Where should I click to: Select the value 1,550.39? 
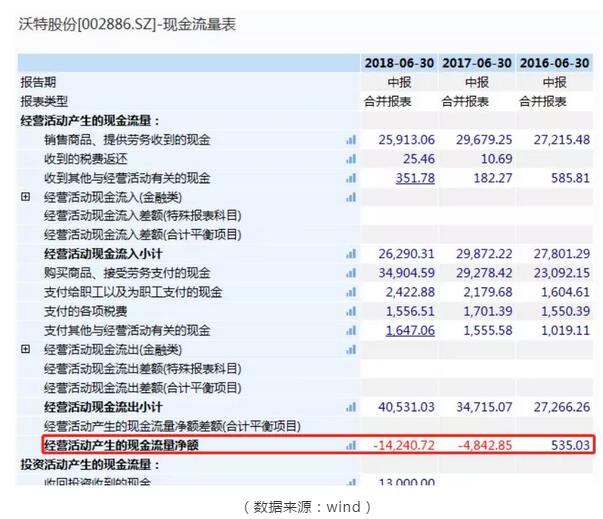point(566,311)
